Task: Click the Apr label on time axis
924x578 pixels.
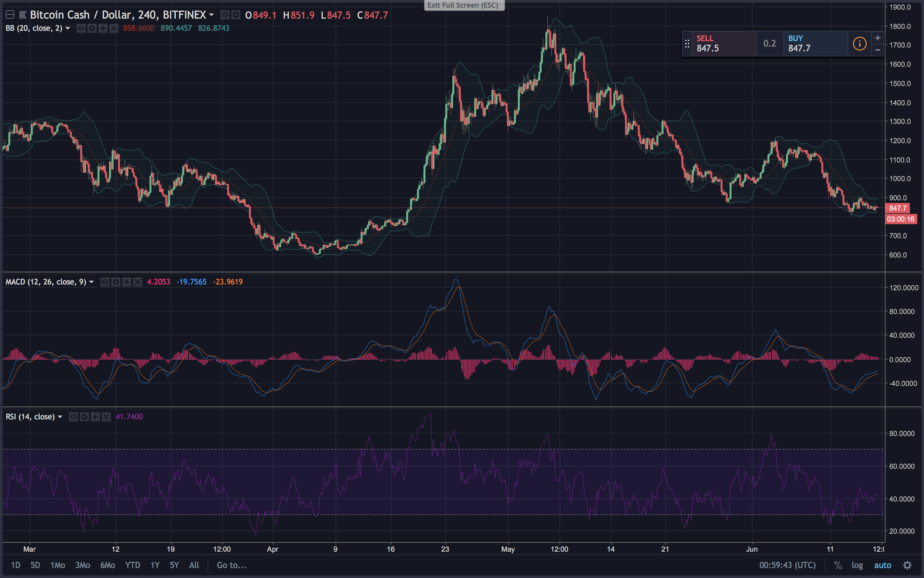Action: click(273, 549)
